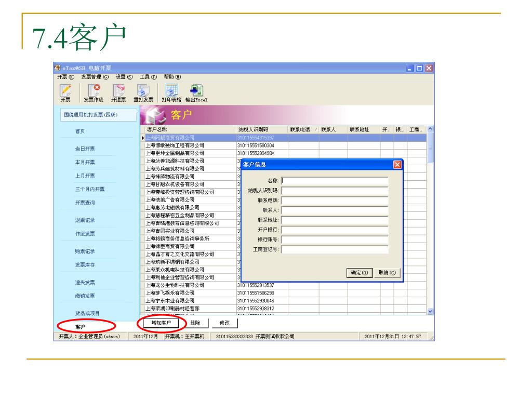Click the 修改 button below the table
Screen dimensions: 532x399
(224, 323)
